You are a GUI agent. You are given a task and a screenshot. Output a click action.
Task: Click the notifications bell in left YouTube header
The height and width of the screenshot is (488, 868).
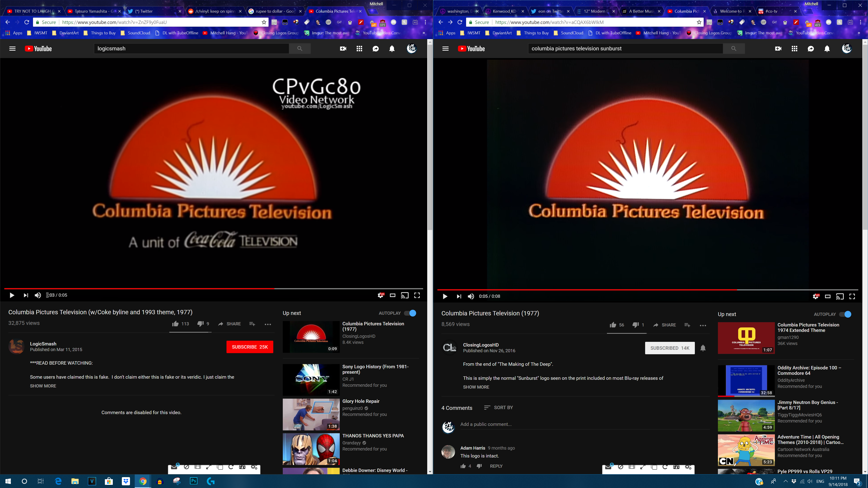click(392, 49)
